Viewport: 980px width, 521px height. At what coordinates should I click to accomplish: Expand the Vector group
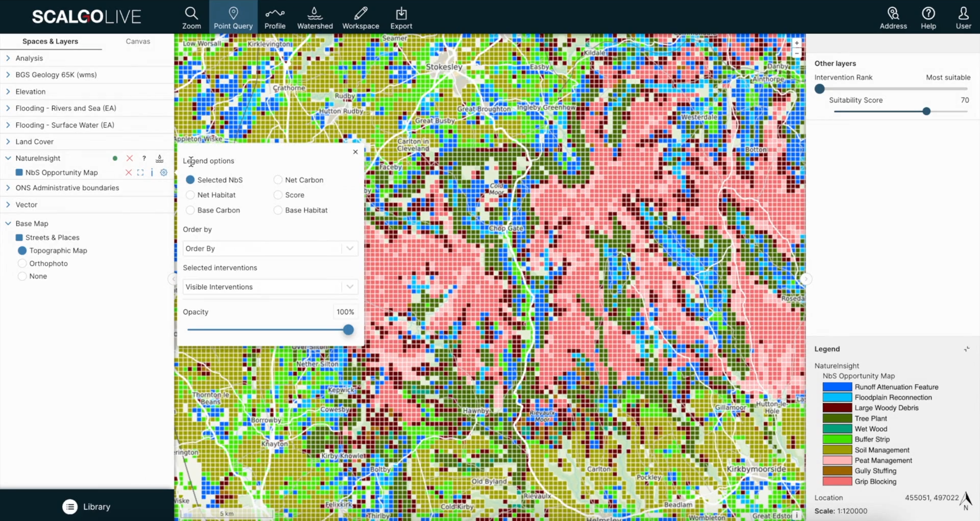coord(8,205)
